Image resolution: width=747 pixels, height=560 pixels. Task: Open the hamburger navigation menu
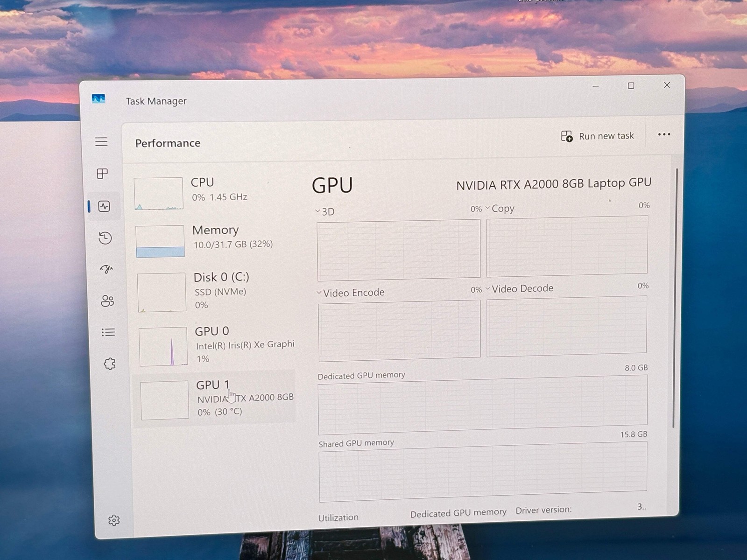[101, 141]
